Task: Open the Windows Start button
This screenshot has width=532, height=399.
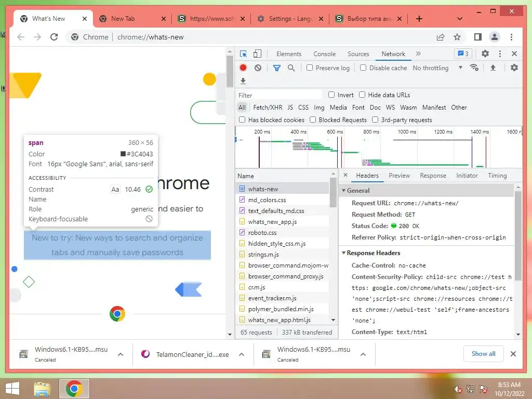Action: coord(12,389)
